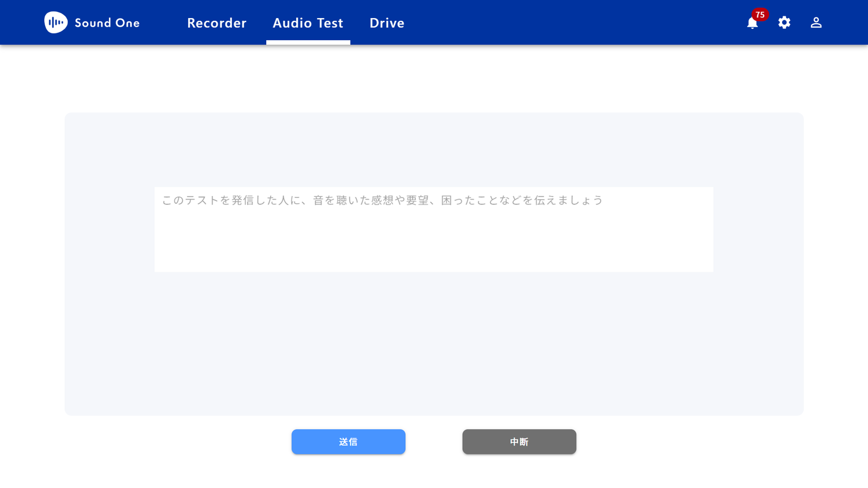Image resolution: width=868 pixels, height=488 pixels.
Task: Select the Audio Test tab
Action: click(x=308, y=23)
